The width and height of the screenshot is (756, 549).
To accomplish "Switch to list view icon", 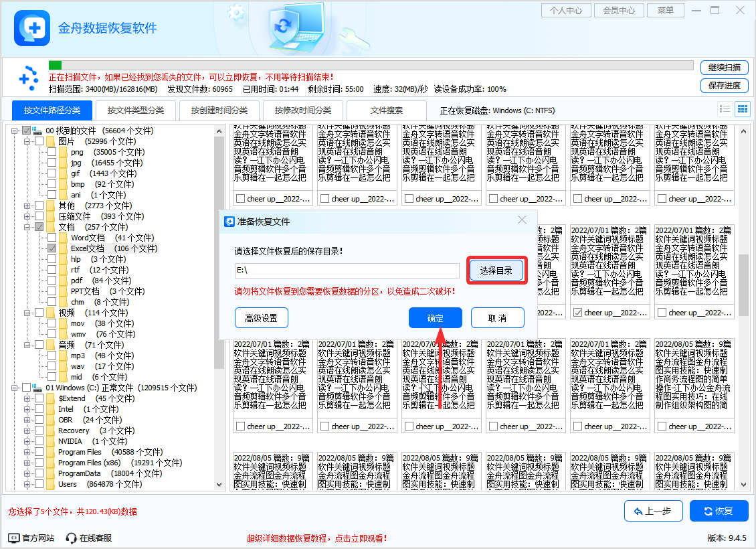I will 725,109.
